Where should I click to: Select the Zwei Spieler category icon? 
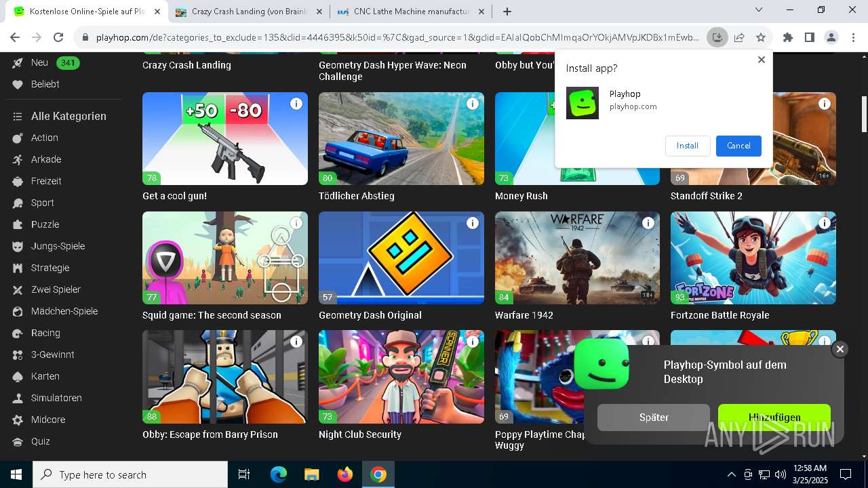(18, 289)
